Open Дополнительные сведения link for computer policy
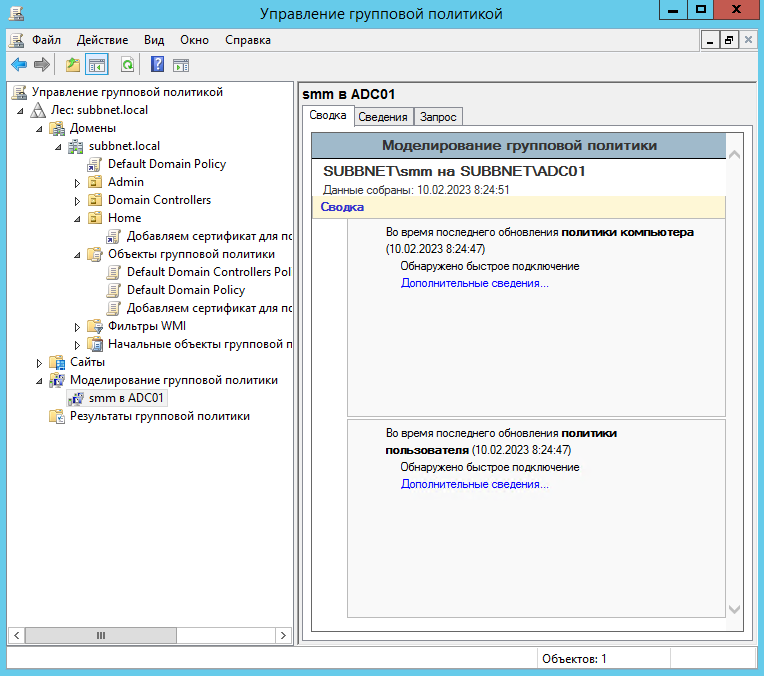 (474, 283)
